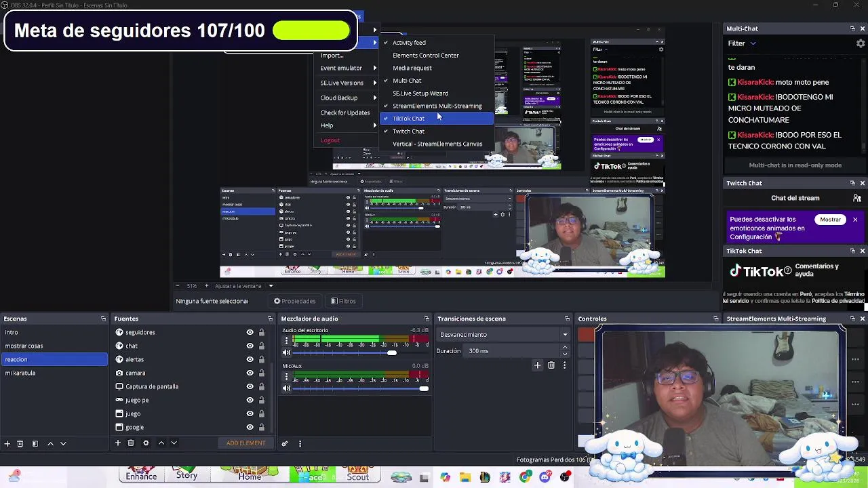Remove selected source with Fuentes trash icon
Image resolution: width=868 pixels, height=488 pixels.
(131, 443)
